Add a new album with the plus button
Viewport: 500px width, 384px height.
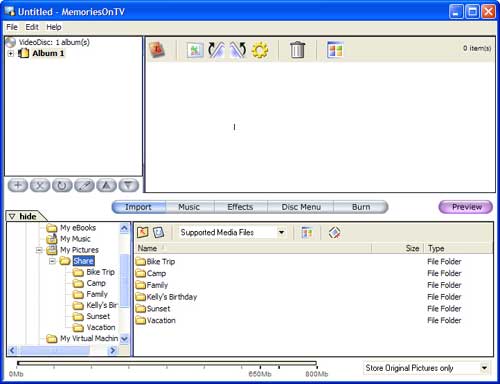pos(18,185)
